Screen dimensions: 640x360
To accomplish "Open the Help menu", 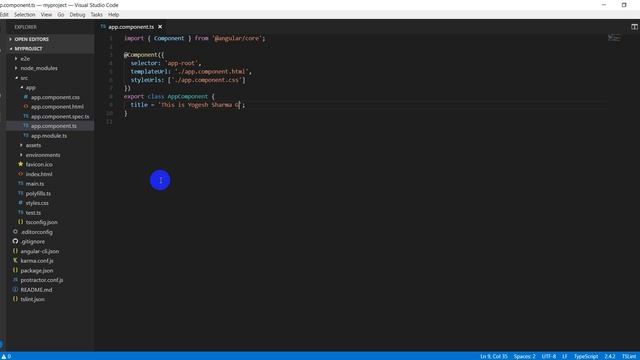I will tap(113, 15).
